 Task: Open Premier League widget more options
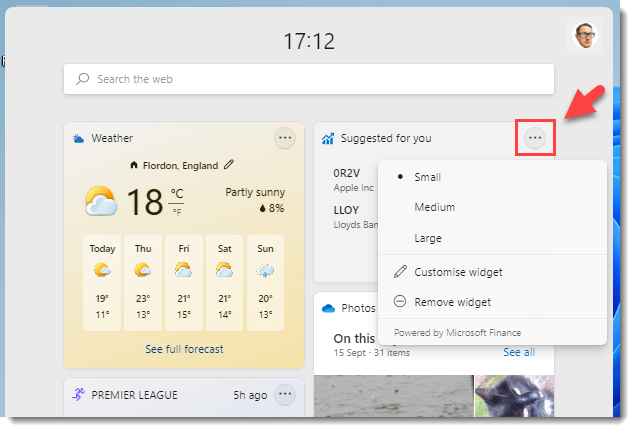tap(285, 394)
